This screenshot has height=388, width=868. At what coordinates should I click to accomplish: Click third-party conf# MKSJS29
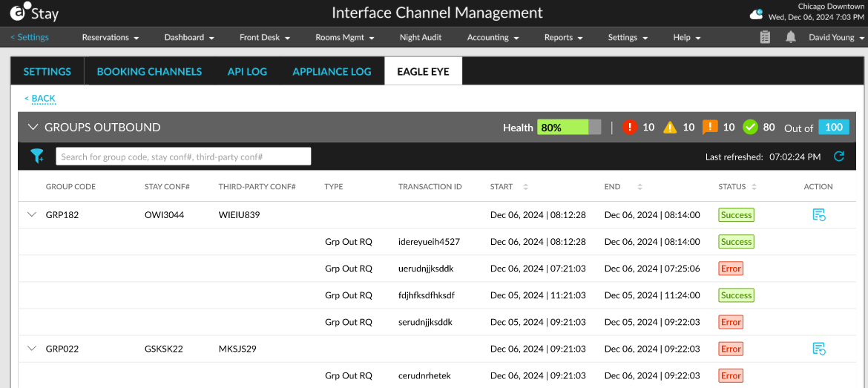237,349
